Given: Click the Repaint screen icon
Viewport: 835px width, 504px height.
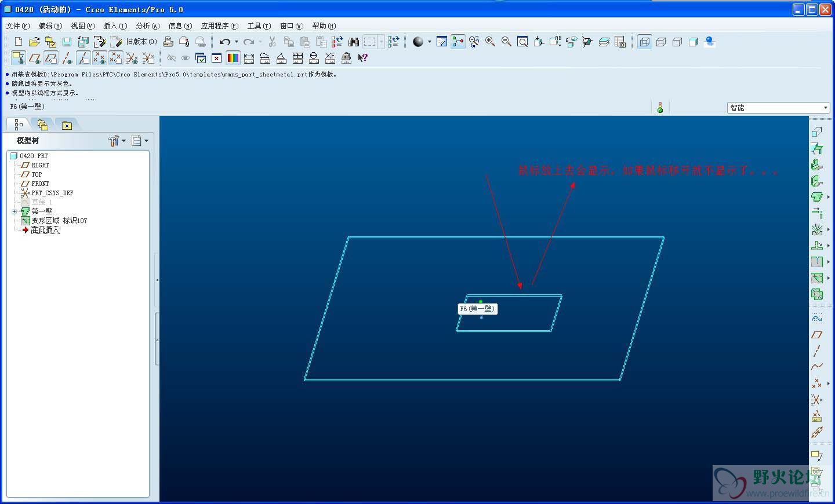Looking at the screenshot, I should [x=442, y=42].
